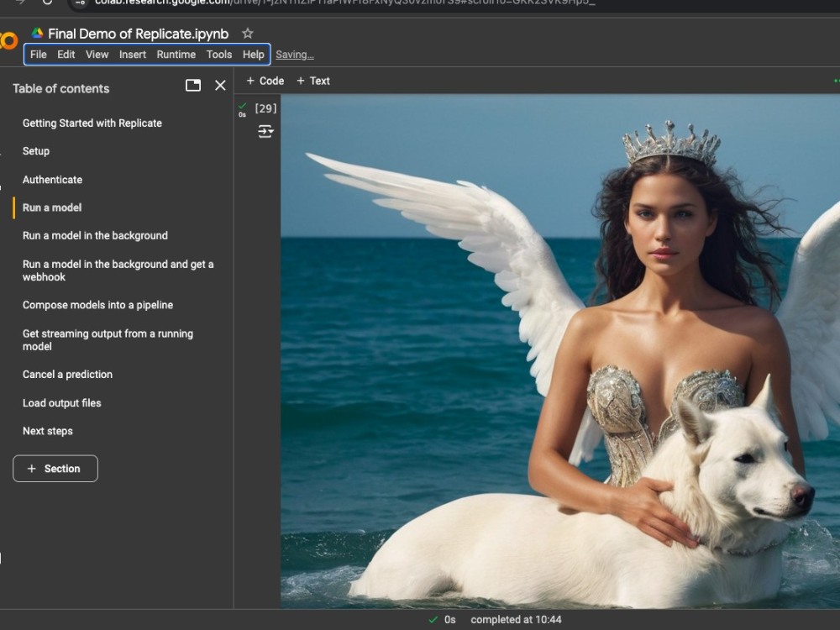
Task: Jump to Authenticate section
Action: tap(52, 180)
